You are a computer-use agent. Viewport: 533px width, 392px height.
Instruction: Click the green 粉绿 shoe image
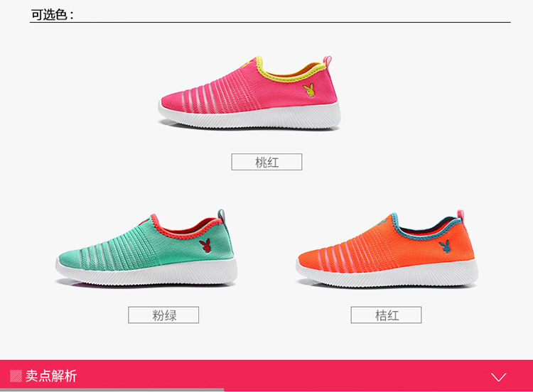146,248
